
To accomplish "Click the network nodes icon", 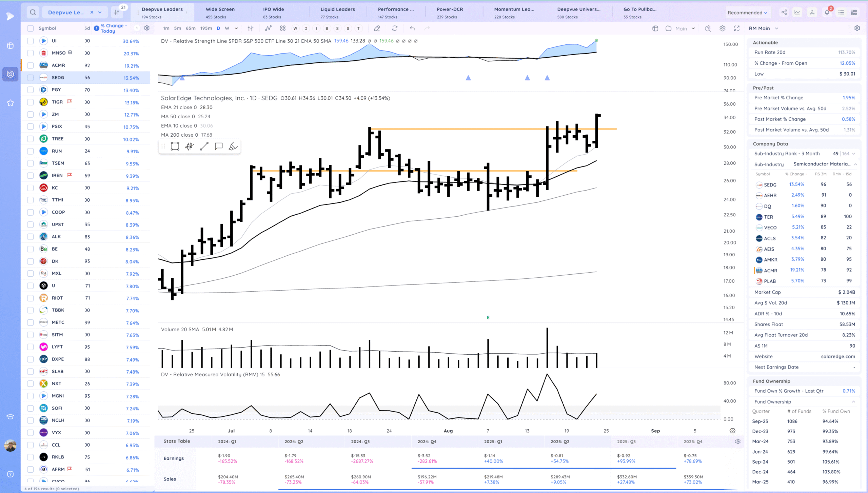I will (x=812, y=13).
